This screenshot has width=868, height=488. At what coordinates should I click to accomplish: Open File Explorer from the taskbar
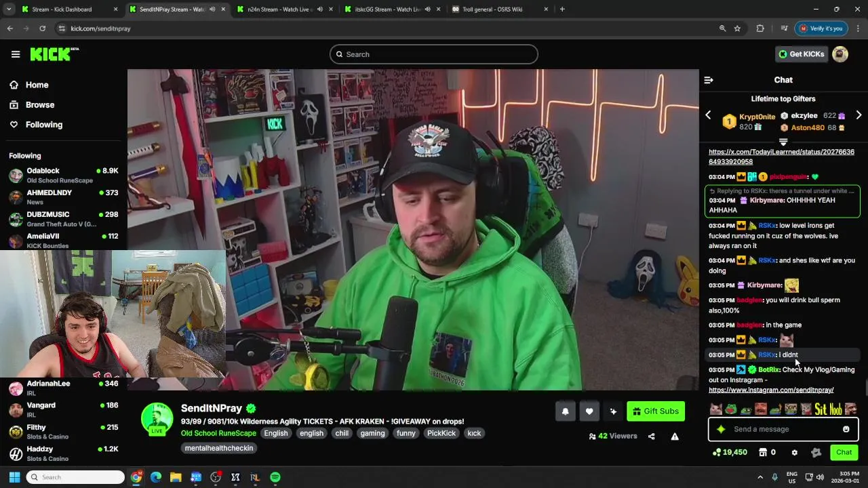click(176, 477)
